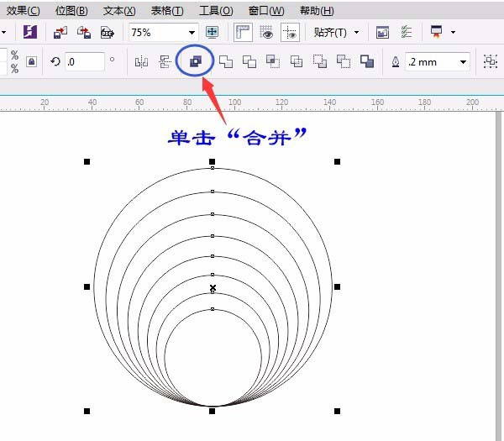Screen dimensions: 504x441
Task: Click the Wrap text icon at toolbar end
Action: [491, 61]
